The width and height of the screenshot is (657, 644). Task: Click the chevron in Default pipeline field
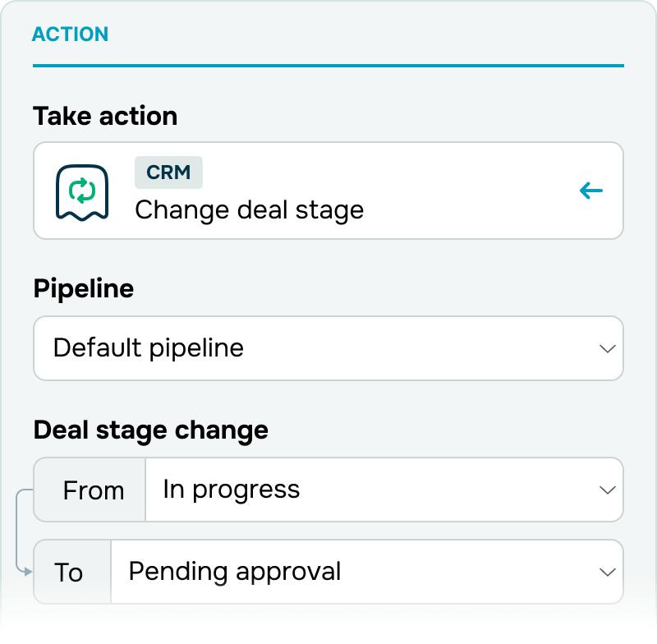[x=607, y=348]
